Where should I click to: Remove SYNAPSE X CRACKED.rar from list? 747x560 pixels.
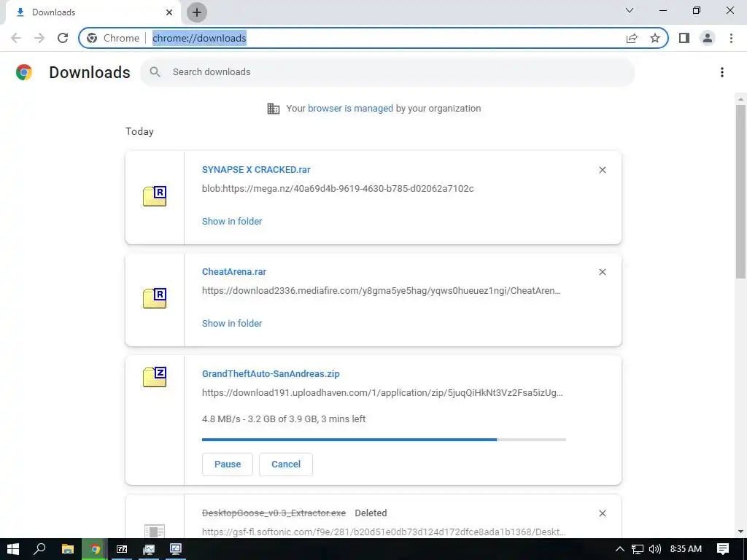pyautogui.click(x=602, y=170)
